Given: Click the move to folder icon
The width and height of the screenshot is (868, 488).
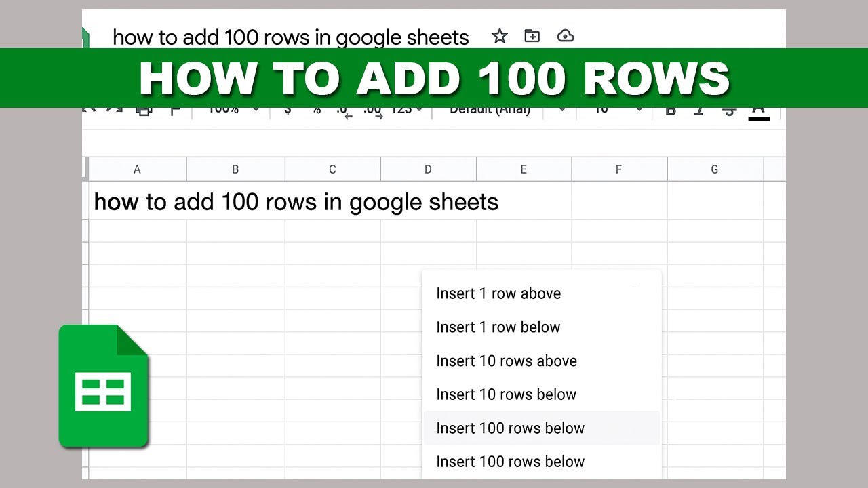Looking at the screenshot, I should 532,36.
